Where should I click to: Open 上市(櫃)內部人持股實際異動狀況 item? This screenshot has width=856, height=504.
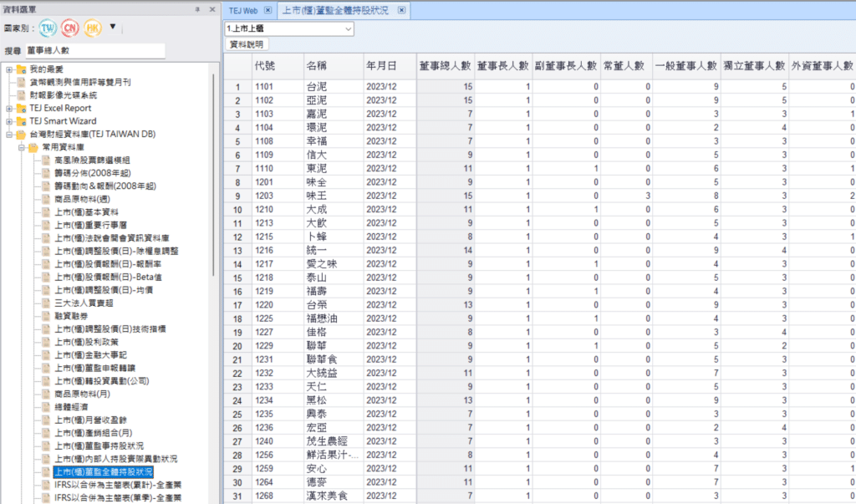point(115,459)
